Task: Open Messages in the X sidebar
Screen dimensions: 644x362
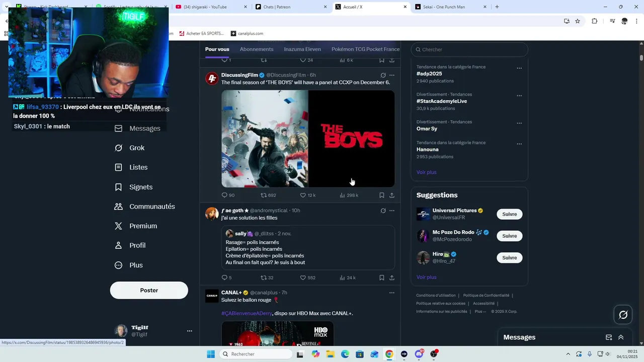Action: (137, 128)
